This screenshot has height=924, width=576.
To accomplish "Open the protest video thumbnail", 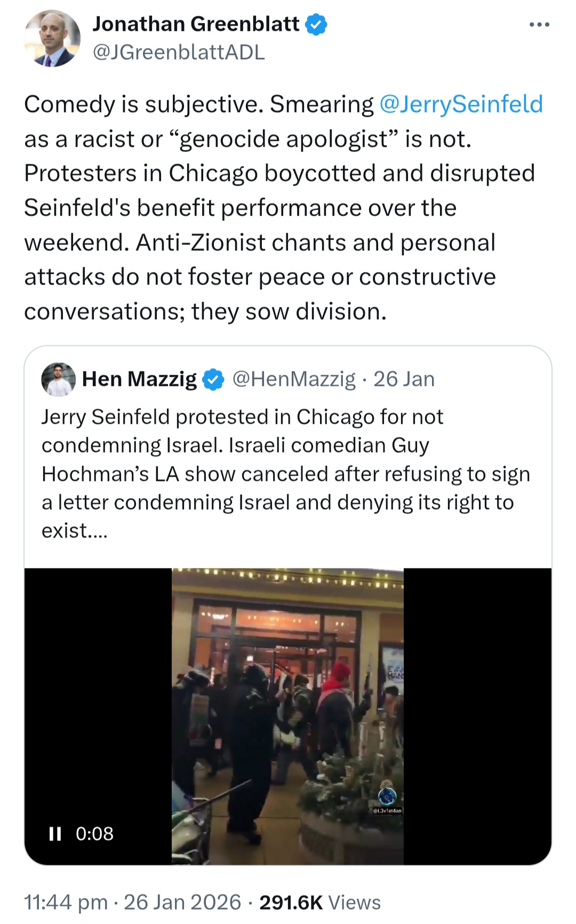I will click(x=287, y=716).
